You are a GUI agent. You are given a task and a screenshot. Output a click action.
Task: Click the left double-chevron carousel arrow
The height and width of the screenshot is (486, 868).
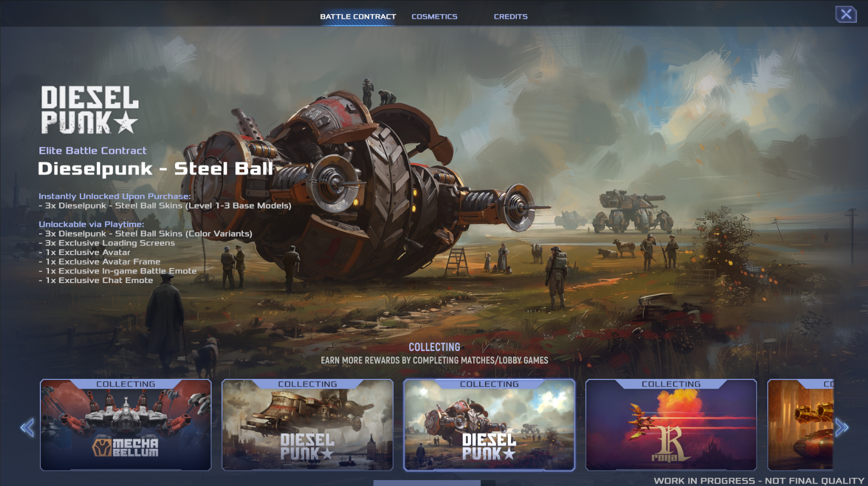click(27, 428)
